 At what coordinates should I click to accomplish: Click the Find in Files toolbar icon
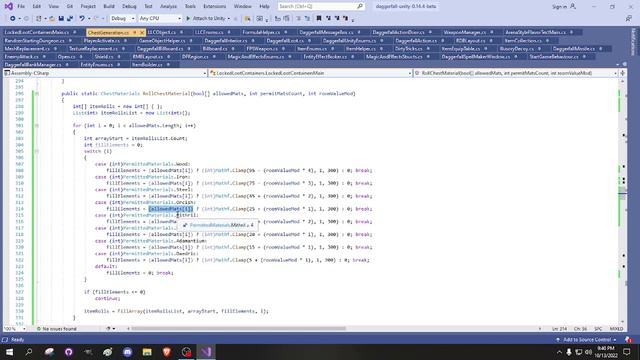[247, 19]
